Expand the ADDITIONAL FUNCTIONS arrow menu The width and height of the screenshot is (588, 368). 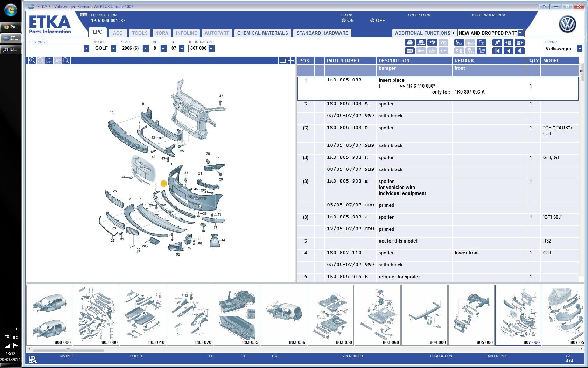453,33
